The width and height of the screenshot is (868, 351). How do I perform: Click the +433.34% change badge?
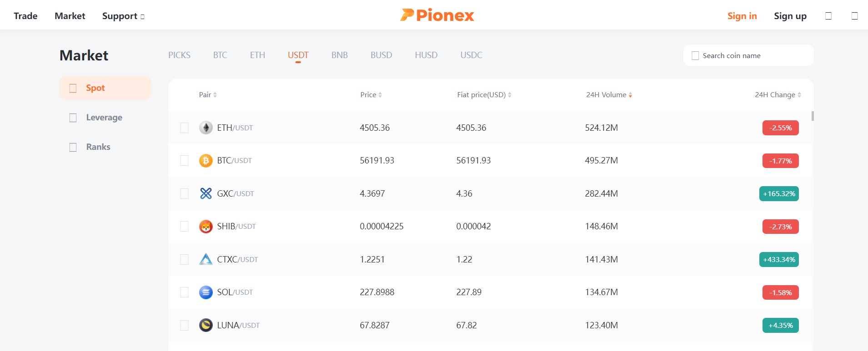click(x=779, y=259)
